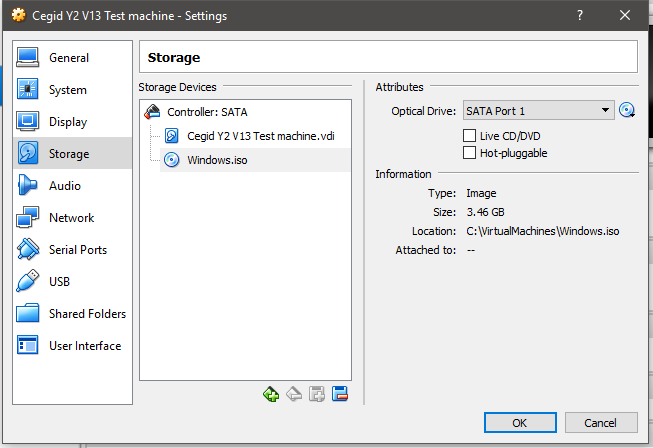Image resolution: width=653 pixels, height=448 pixels.
Task: Click the Storage page heading
Action: click(x=174, y=57)
